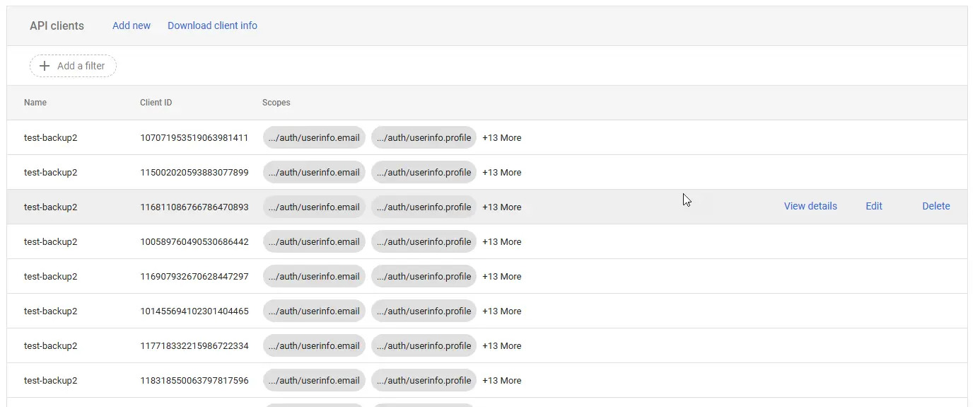The image size is (980, 407).
Task: Click the plus icon in Add a filter
Action: (45, 66)
